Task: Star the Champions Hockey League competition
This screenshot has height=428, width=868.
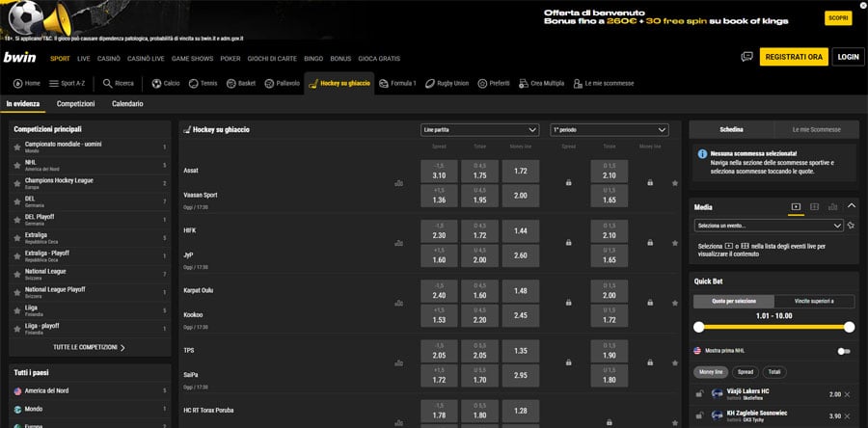Action: pos(17,183)
